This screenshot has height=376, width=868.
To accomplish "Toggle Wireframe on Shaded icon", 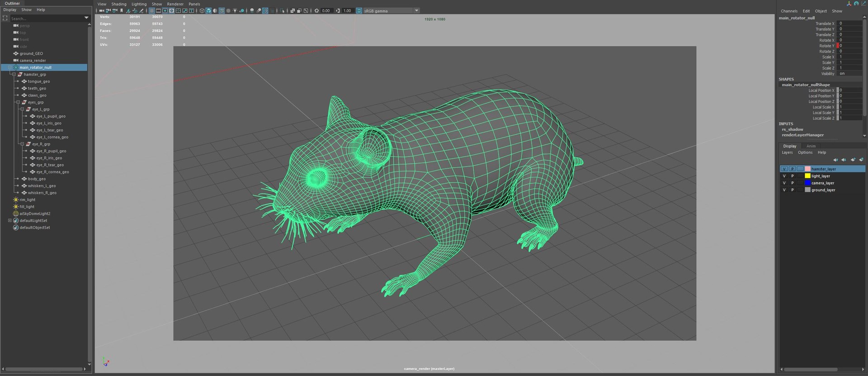I will 222,10.
